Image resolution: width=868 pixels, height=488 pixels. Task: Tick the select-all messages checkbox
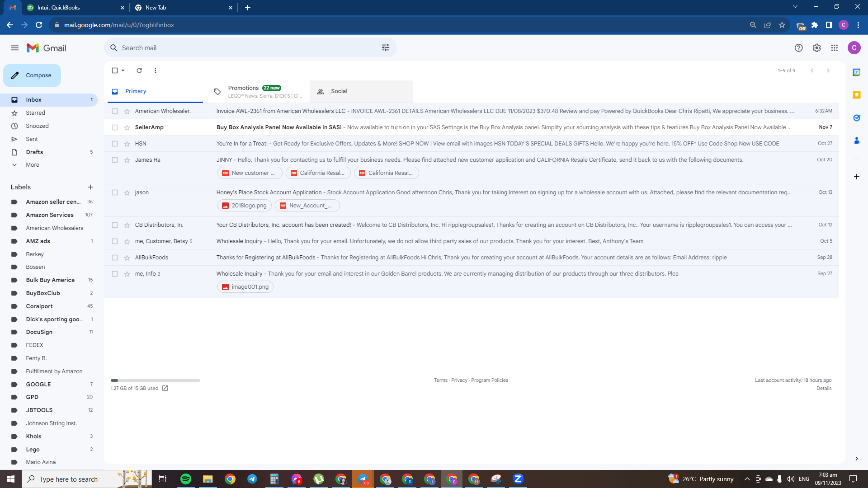pos(115,70)
